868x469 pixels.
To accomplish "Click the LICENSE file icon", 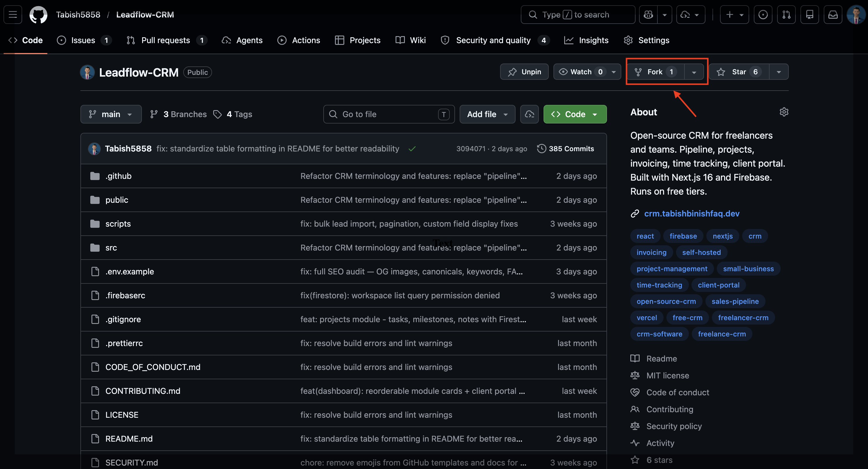I will (x=95, y=415).
